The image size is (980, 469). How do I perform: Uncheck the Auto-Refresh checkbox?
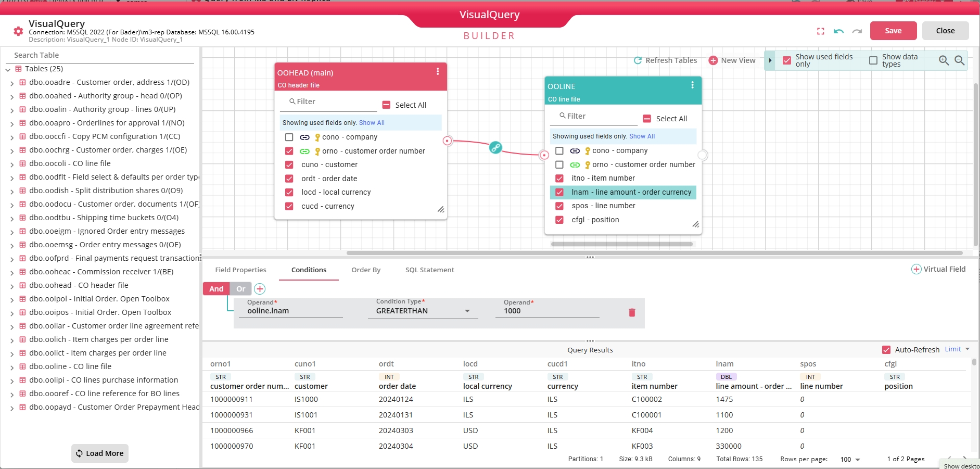pyautogui.click(x=886, y=350)
